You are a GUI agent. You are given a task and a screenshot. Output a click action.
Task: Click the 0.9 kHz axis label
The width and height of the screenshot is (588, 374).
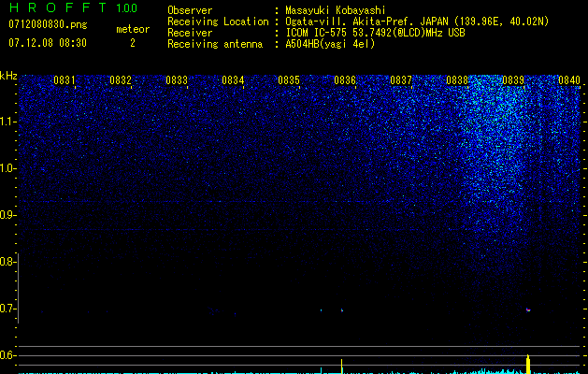pos(7,215)
